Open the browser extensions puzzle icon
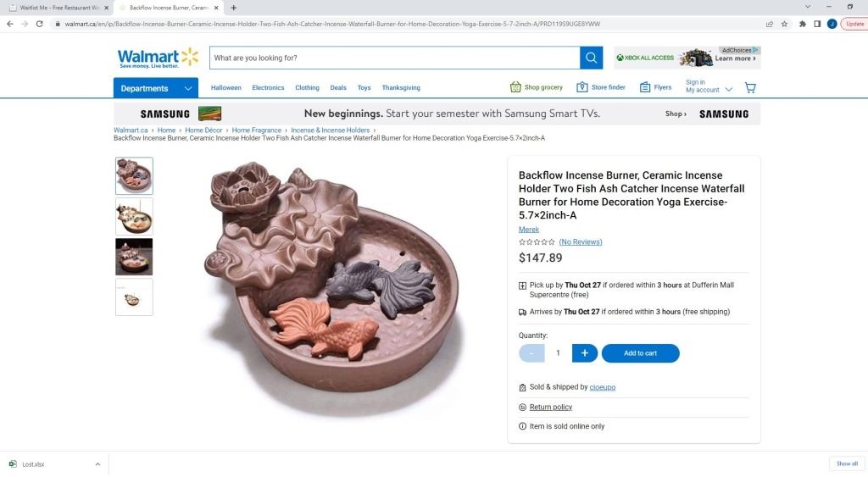The width and height of the screenshot is (868, 477). [802, 24]
